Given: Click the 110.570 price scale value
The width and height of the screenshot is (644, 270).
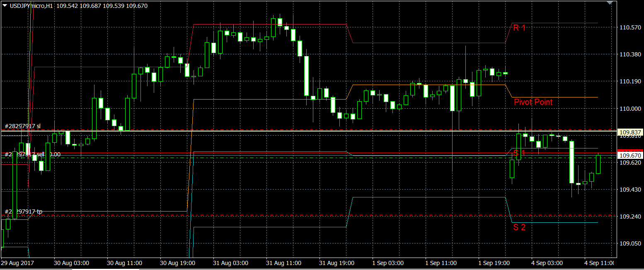Looking at the screenshot, I should (629, 27).
